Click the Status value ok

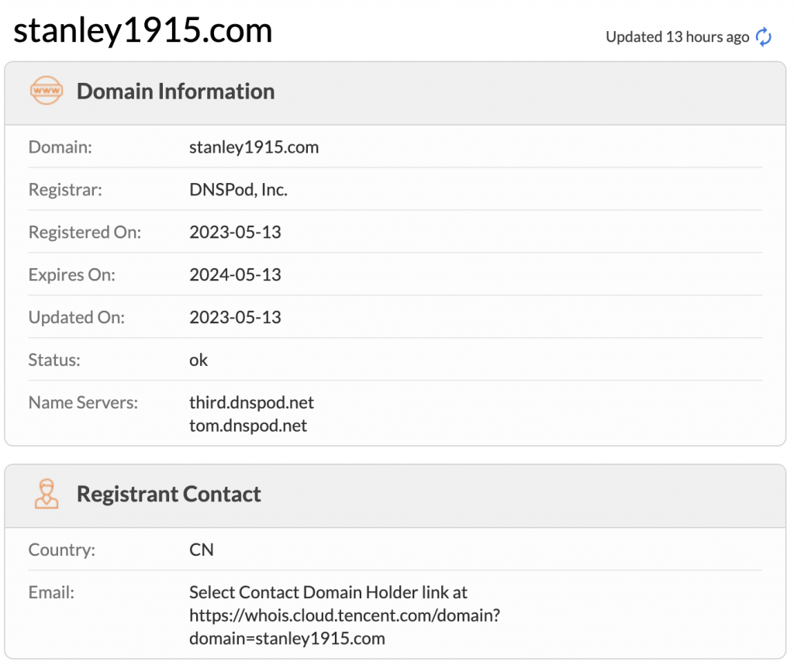click(198, 360)
